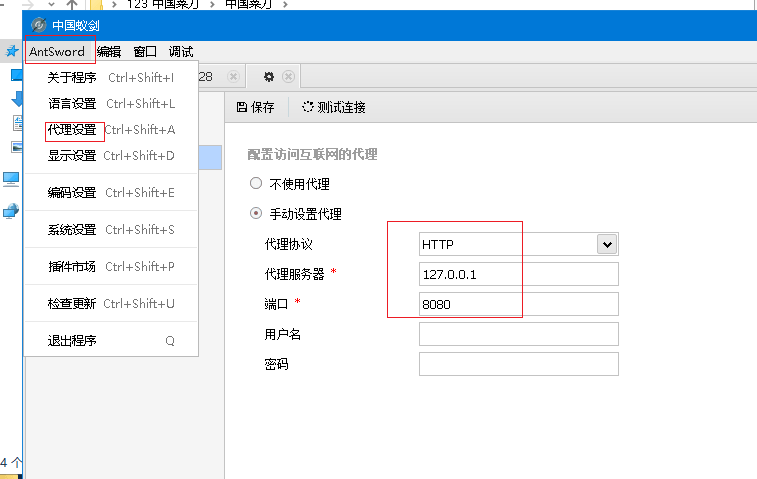This screenshot has width=757, height=479.
Task: Open 编码设置 from the menu
Action: [x=111, y=193]
